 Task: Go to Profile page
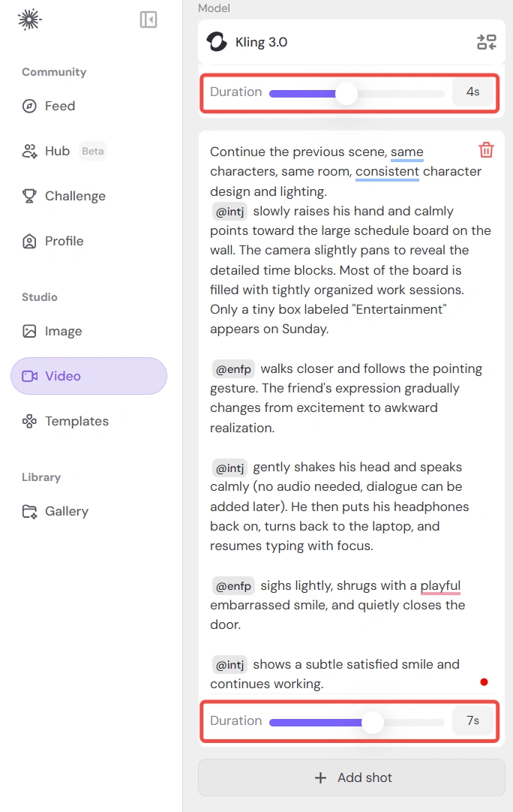tap(64, 241)
